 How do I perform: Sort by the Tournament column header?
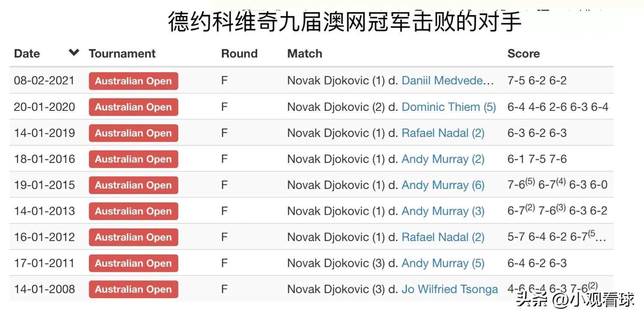coord(122,54)
